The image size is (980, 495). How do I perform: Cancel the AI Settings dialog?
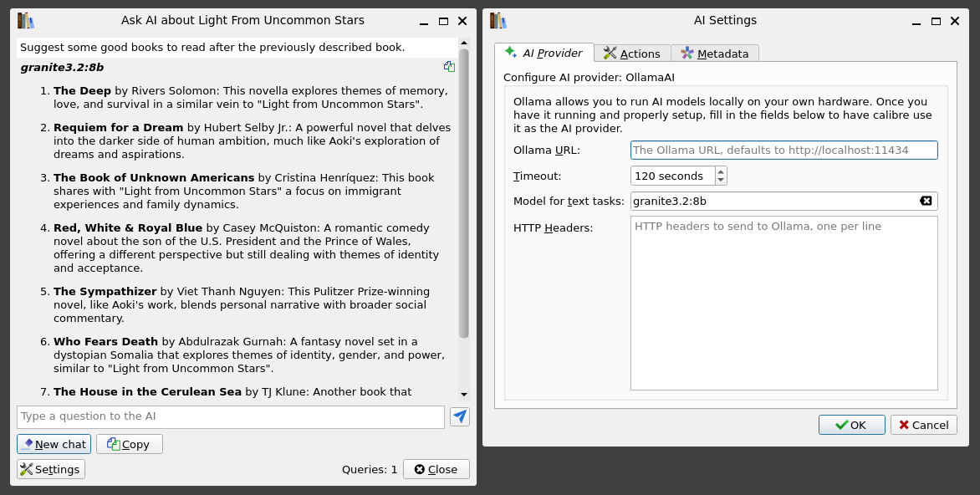[923, 424]
